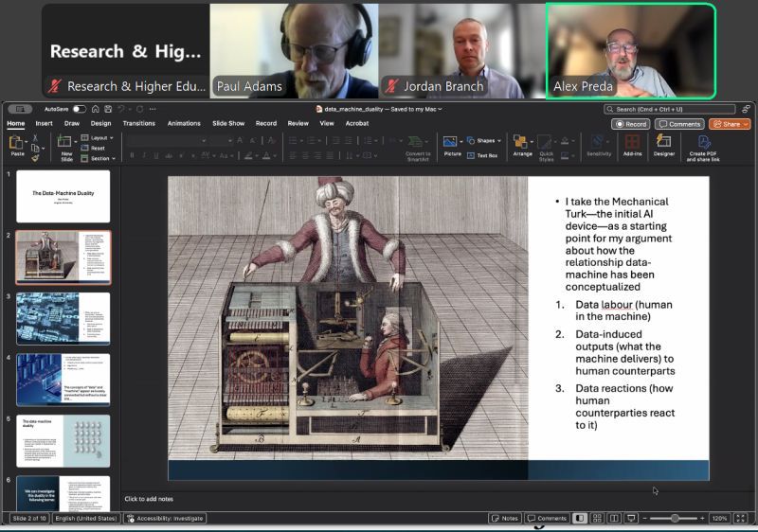Open the Insert ribbon tab
The height and width of the screenshot is (532, 758).
point(44,124)
